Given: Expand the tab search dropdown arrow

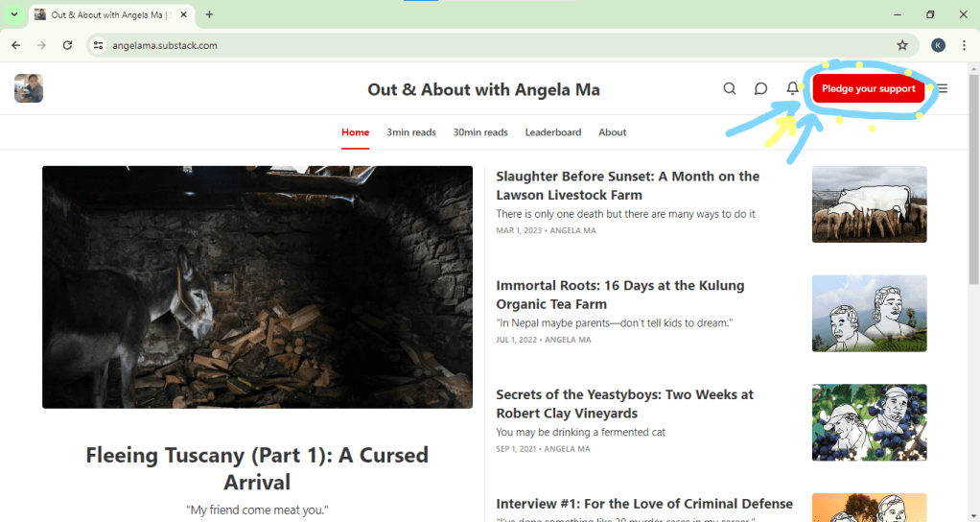Looking at the screenshot, I should click(x=14, y=14).
